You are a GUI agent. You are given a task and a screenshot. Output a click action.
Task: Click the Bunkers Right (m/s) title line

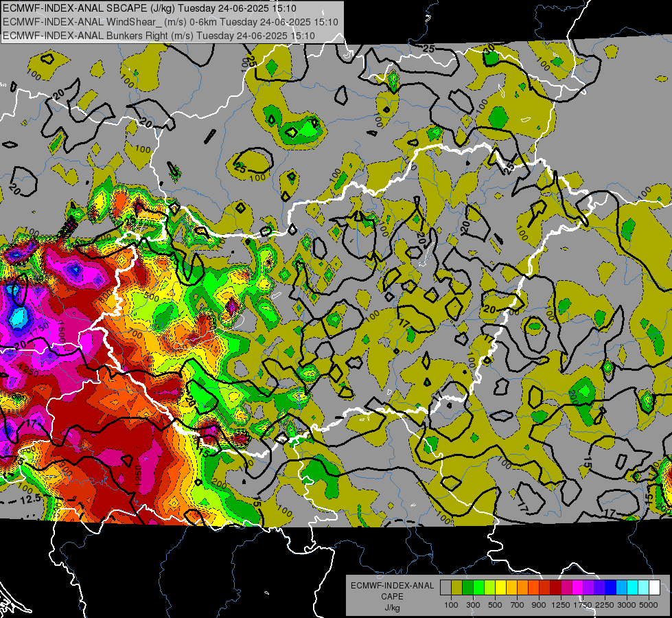[159, 36]
